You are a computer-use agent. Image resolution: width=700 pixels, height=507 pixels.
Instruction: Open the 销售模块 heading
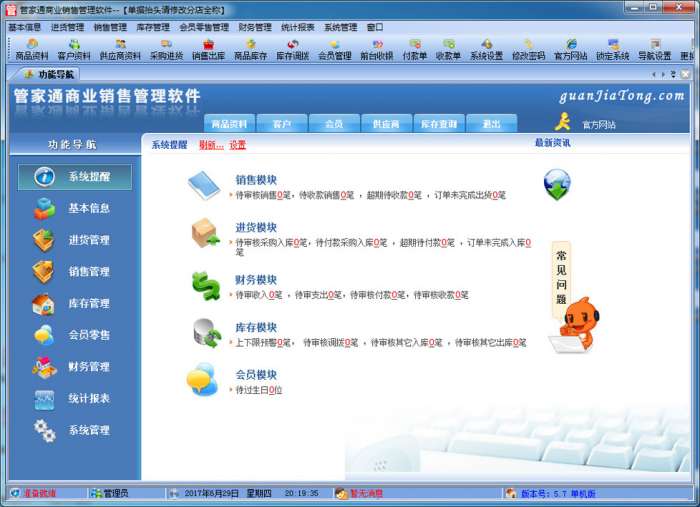pos(256,180)
